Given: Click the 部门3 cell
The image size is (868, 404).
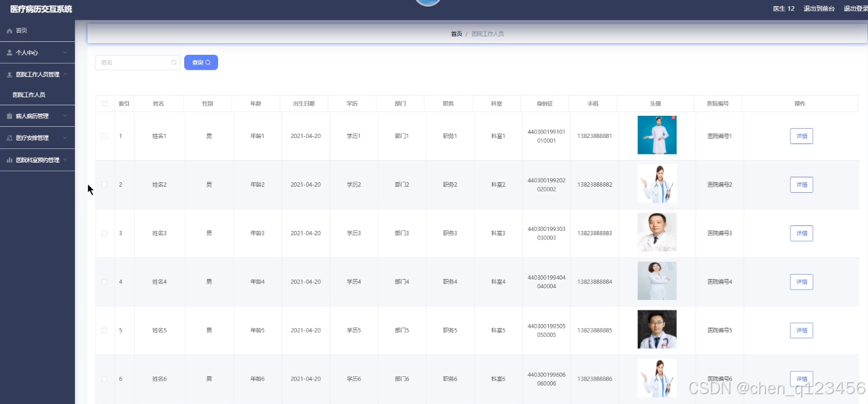Looking at the screenshot, I should click(402, 233).
